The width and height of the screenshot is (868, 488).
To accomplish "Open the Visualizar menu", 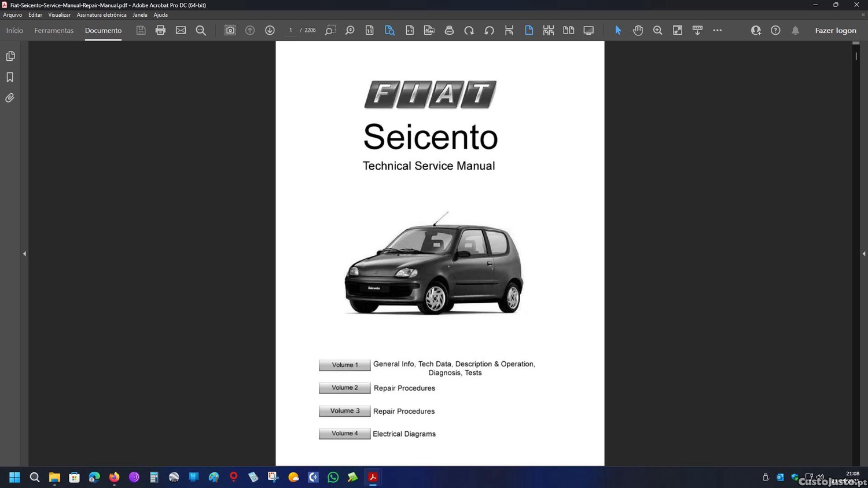I will tap(59, 15).
